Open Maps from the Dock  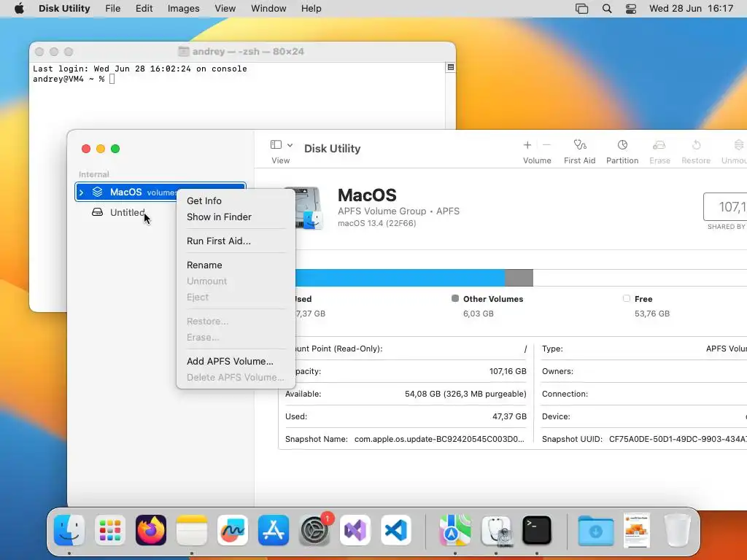click(x=455, y=530)
